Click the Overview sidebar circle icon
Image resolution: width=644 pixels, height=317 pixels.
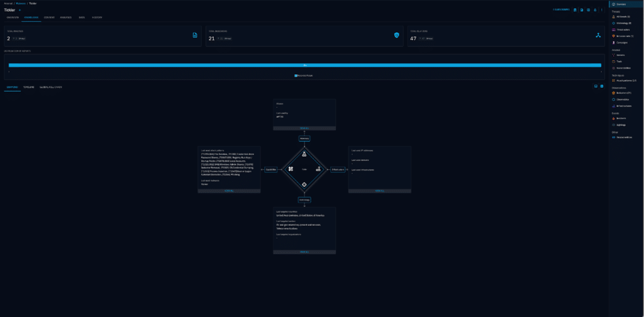[x=614, y=4]
